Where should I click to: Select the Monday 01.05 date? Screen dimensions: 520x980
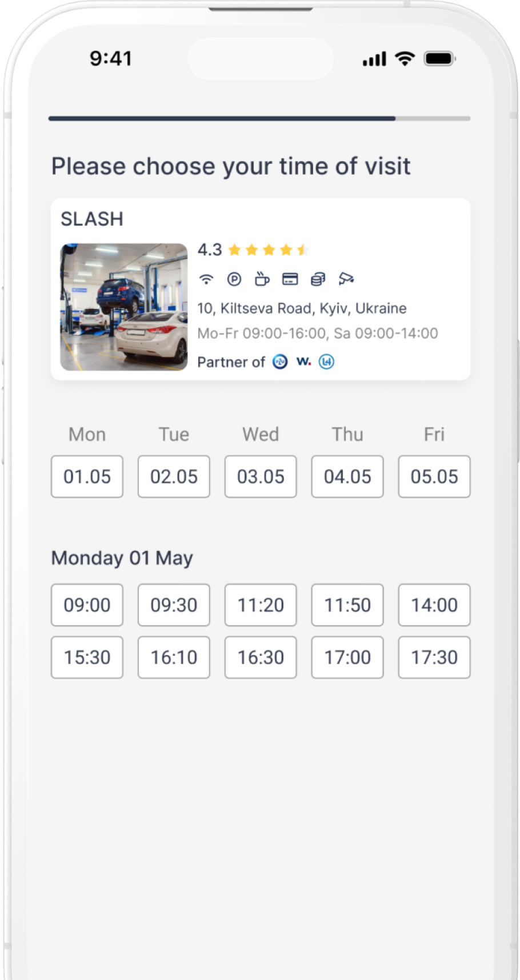tap(87, 476)
